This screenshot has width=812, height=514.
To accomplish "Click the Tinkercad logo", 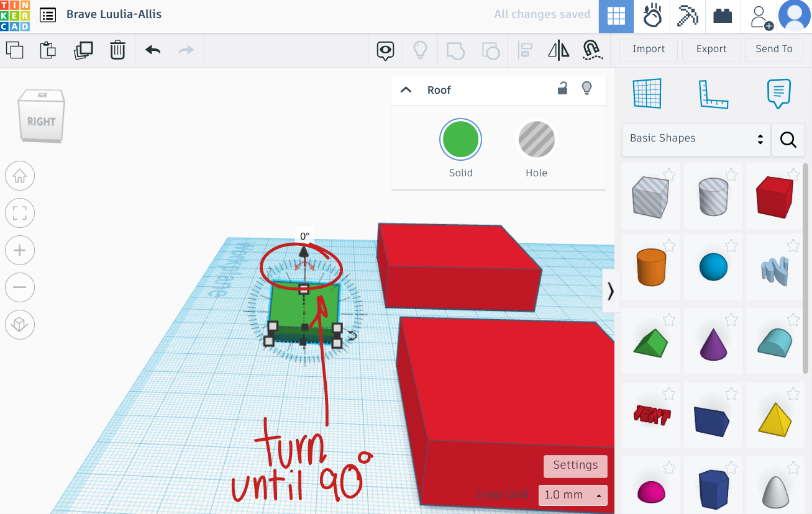I will click(x=15, y=16).
